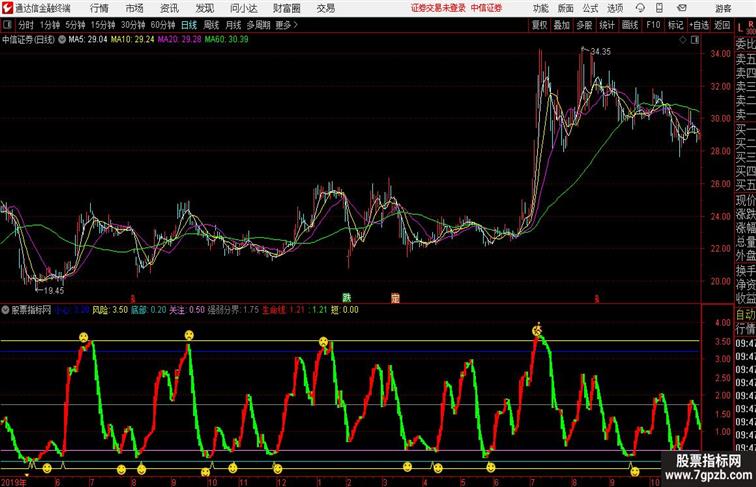Click the 34.35 high price label
This screenshot has width=756, height=487.
coord(600,52)
